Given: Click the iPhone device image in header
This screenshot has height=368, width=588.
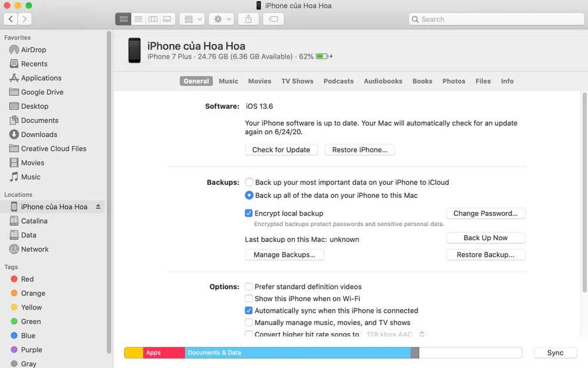Looking at the screenshot, I should point(134,50).
